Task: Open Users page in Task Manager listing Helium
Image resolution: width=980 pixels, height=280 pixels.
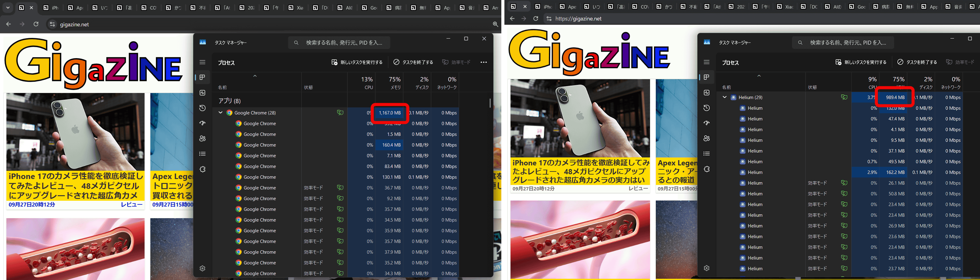Action: click(707, 138)
